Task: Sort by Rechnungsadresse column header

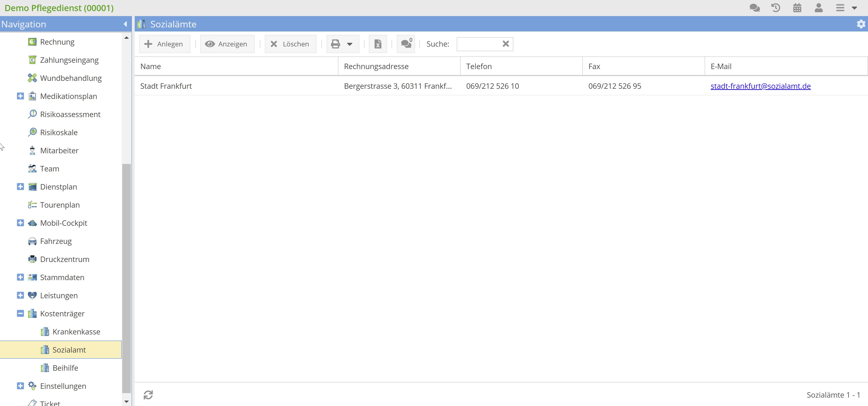Action: pyautogui.click(x=399, y=66)
